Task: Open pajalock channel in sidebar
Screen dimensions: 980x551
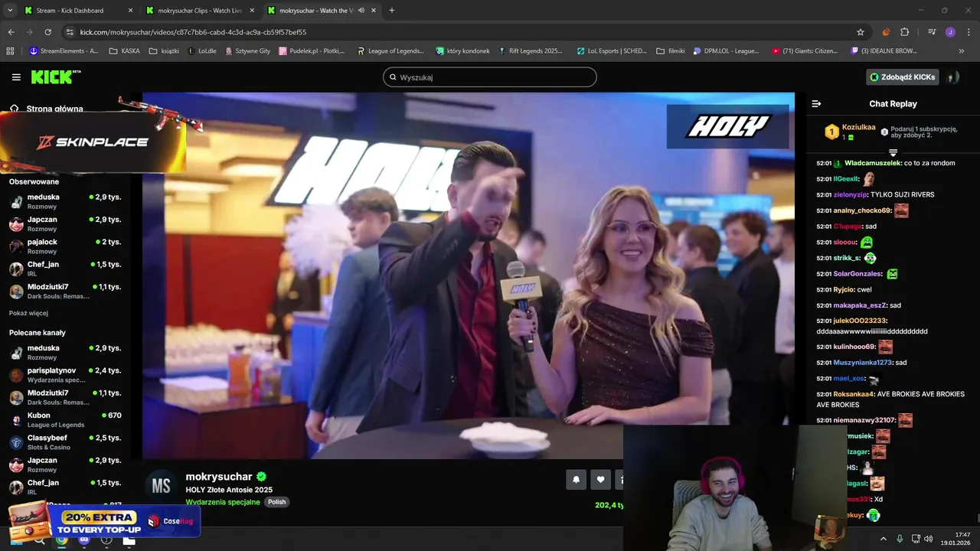Action: (x=65, y=246)
